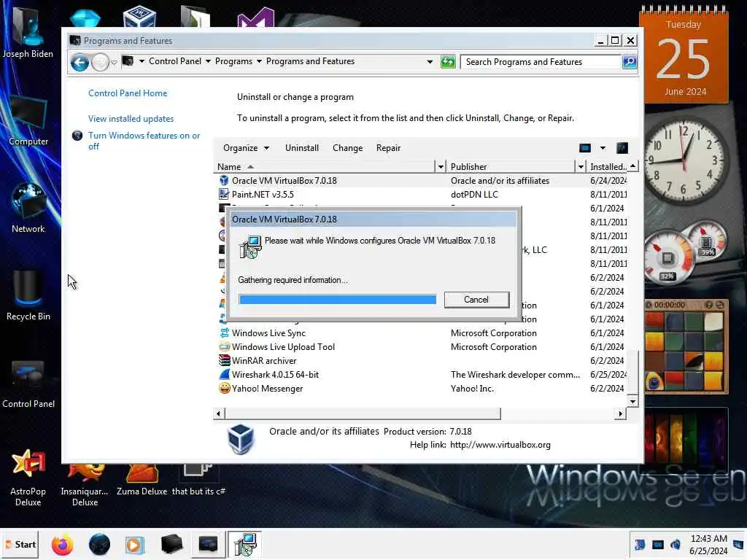747x560 pixels.
Task: Select the Windows Live Sync icon
Action: [x=224, y=332]
